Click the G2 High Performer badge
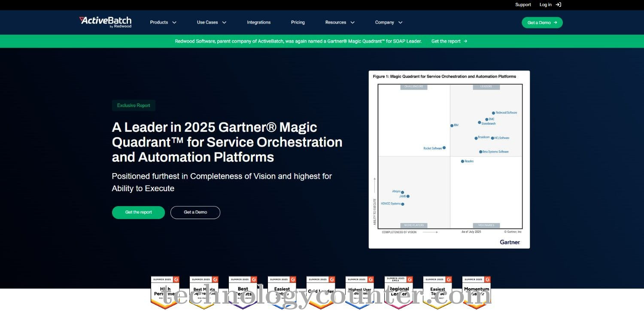Screen dimensions: 644x311 pos(165,292)
